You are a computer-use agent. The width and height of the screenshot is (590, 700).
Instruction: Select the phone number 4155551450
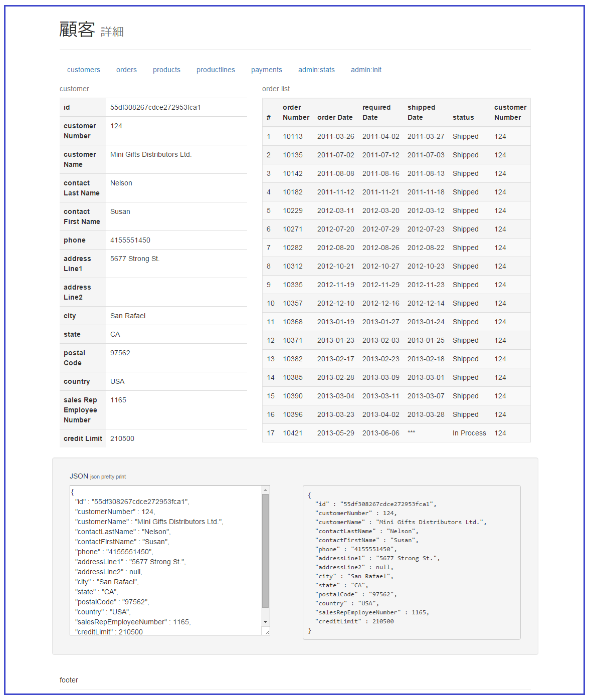[129, 240]
